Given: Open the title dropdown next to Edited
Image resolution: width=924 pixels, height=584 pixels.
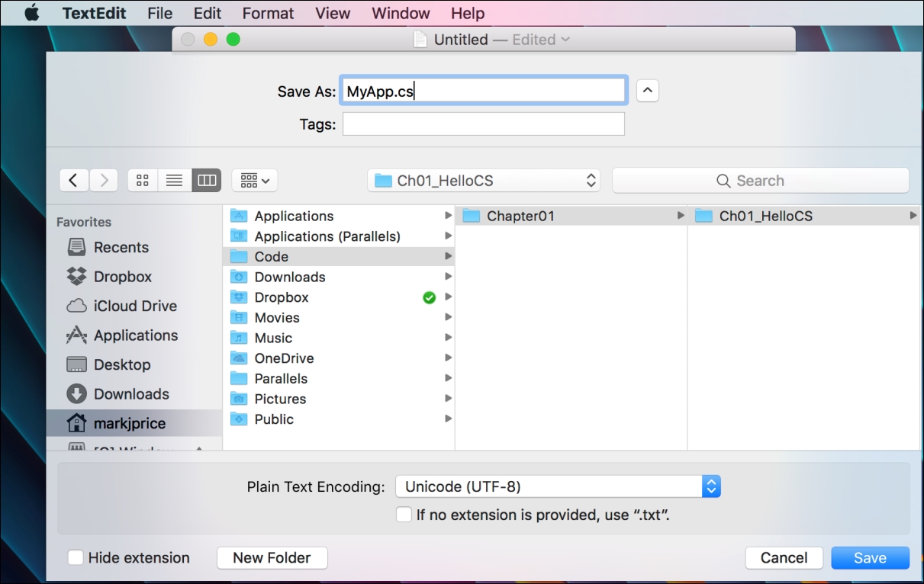Looking at the screenshot, I should point(565,40).
